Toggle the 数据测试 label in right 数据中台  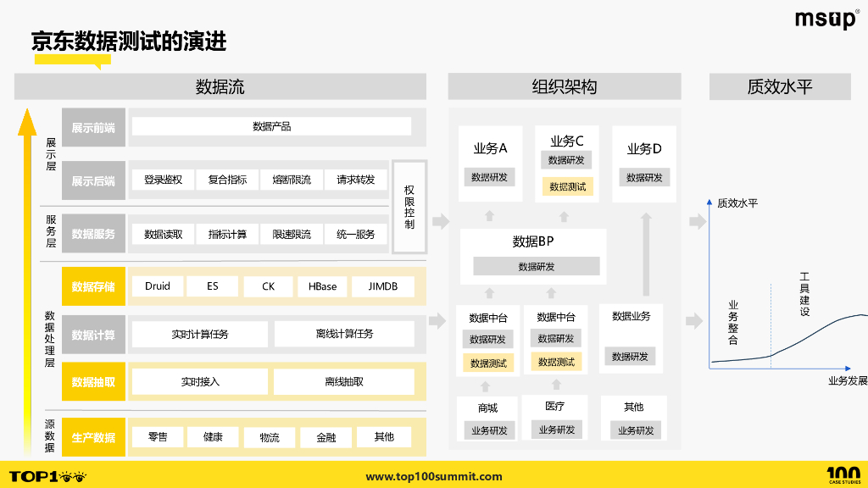pyautogui.click(x=558, y=363)
